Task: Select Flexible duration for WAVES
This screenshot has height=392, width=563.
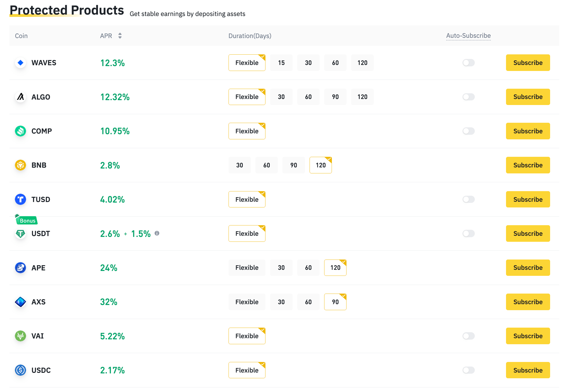Action: click(x=247, y=63)
